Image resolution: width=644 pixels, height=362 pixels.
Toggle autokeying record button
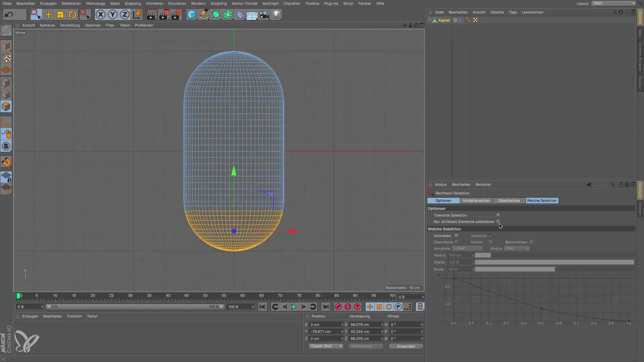[348, 307]
